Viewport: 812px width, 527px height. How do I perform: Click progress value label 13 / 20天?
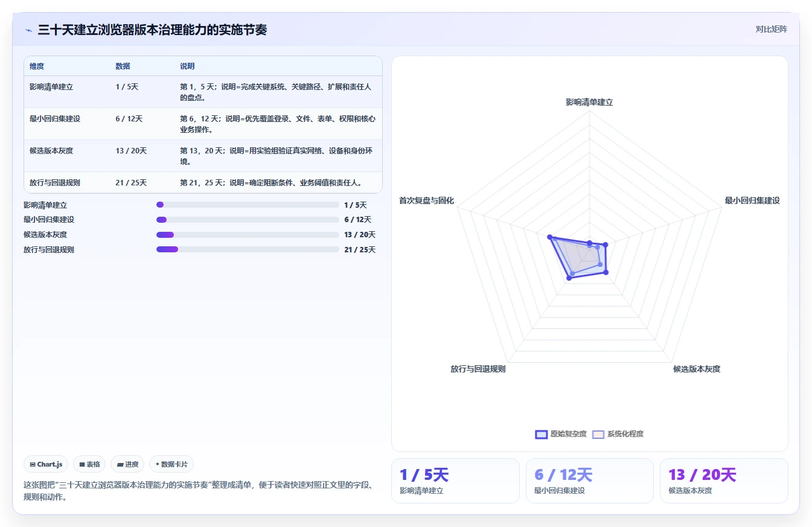pos(360,235)
